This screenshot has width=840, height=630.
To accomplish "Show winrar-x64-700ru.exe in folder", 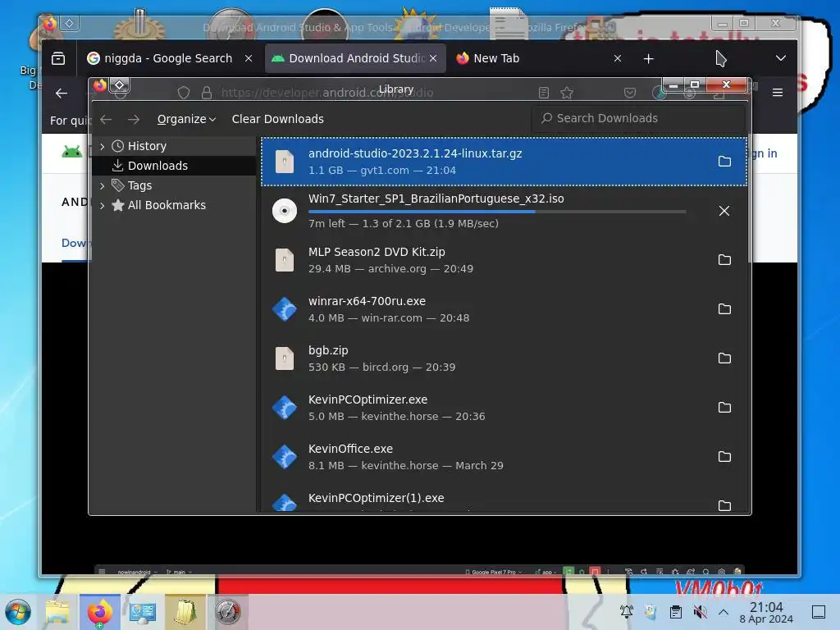I will 724,309.
